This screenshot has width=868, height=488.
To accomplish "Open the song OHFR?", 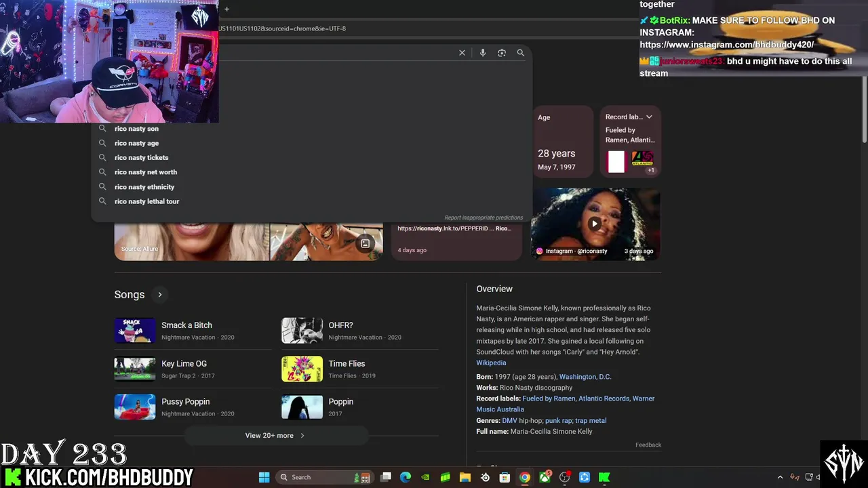I will pos(340,325).
